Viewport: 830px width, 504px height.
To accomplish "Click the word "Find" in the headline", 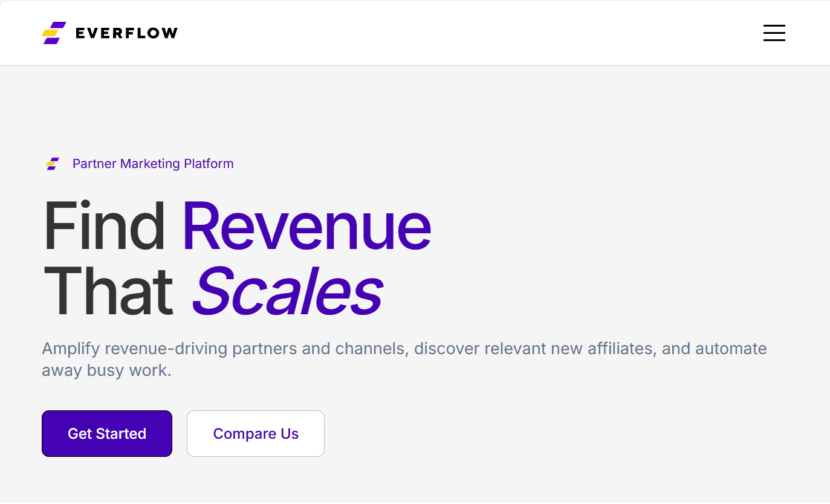I will (x=105, y=227).
